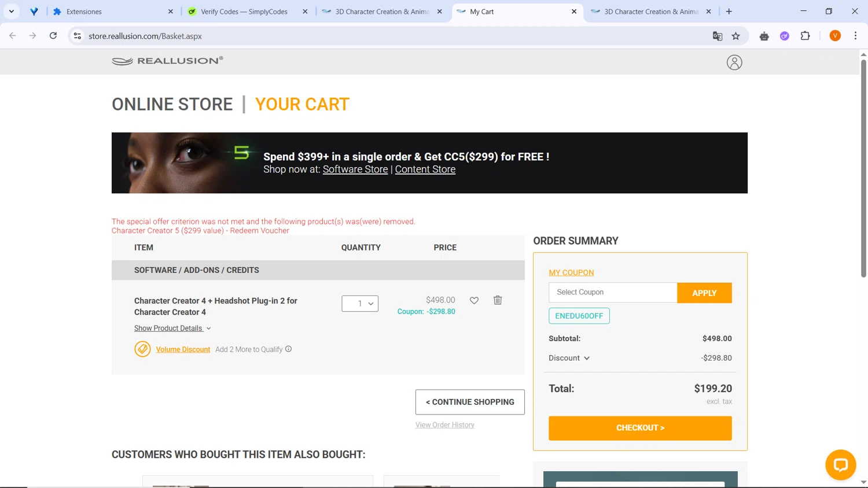Go forward with browser forward arrow
The image size is (868, 488).
tap(33, 36)
